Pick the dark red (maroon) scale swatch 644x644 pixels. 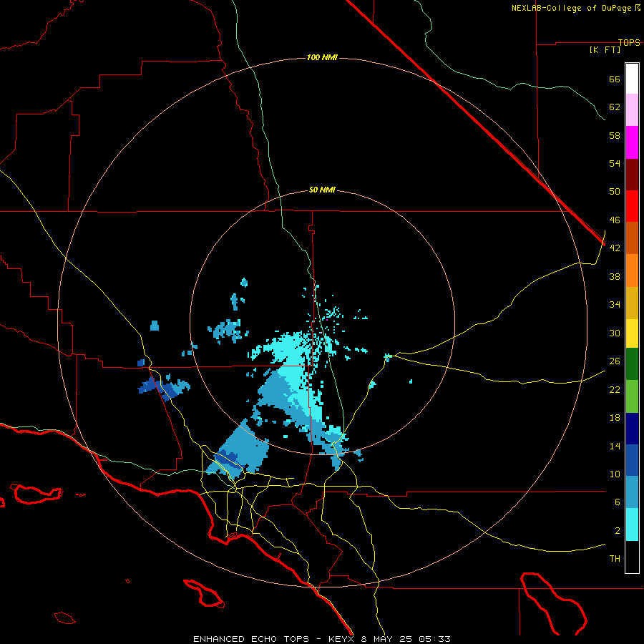pyautogui.click(x=632, y=174)
